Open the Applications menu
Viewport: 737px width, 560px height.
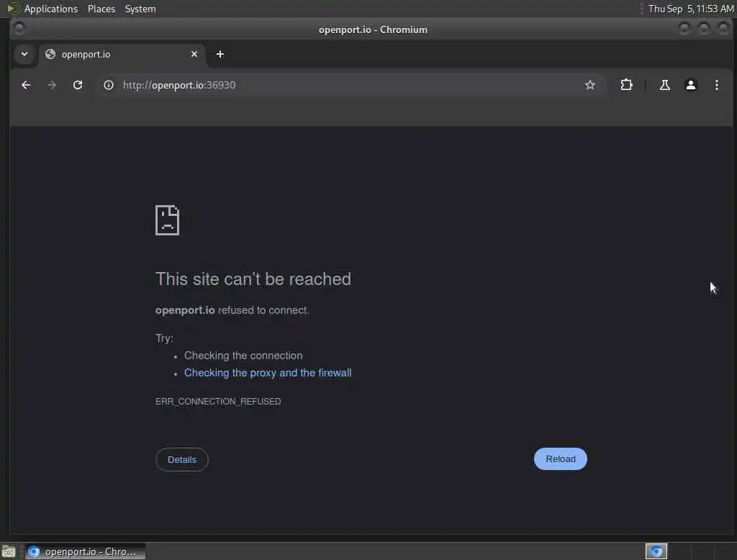51,9
